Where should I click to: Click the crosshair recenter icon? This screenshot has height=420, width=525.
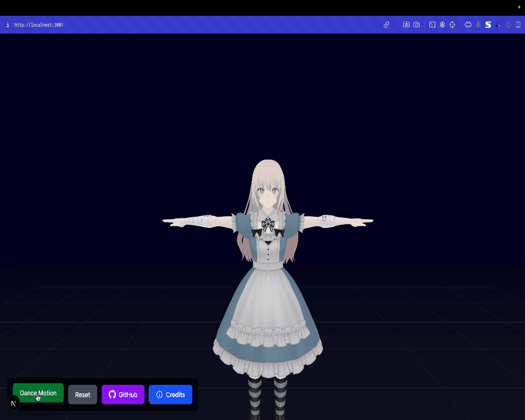pos(452,24)
